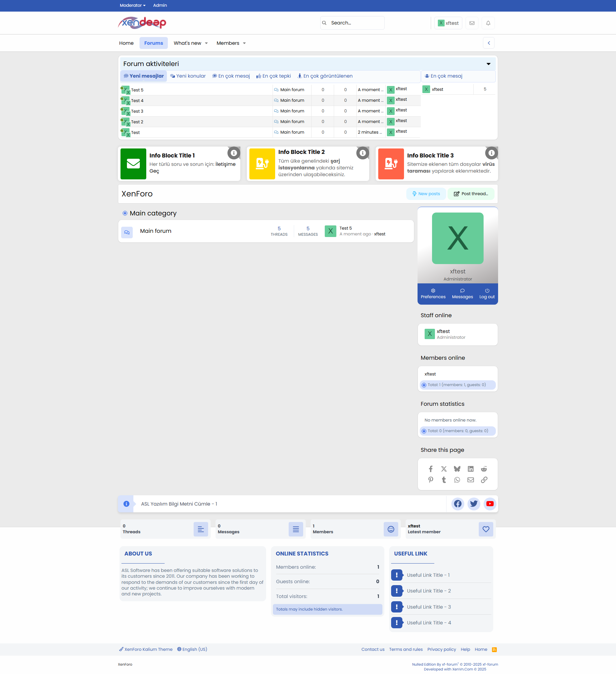Copy link using the chain icon

(x=484, y=480)
